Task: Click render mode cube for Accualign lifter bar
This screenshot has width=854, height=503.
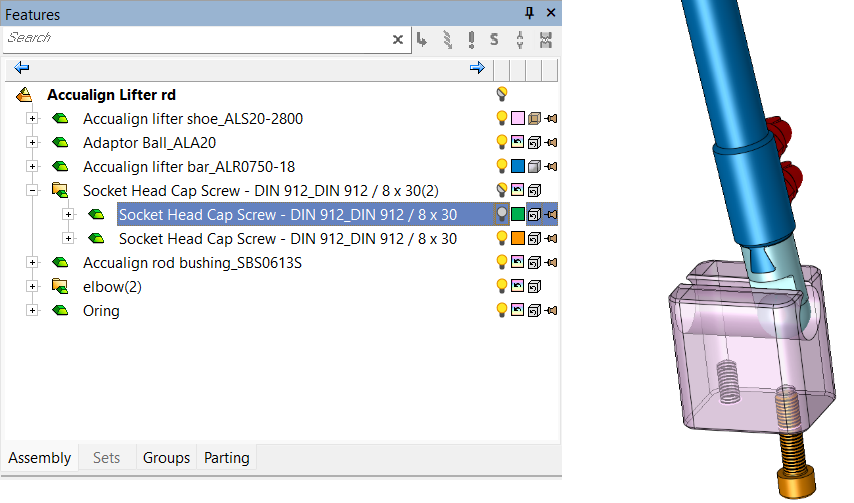Action: tap(534, 167)
